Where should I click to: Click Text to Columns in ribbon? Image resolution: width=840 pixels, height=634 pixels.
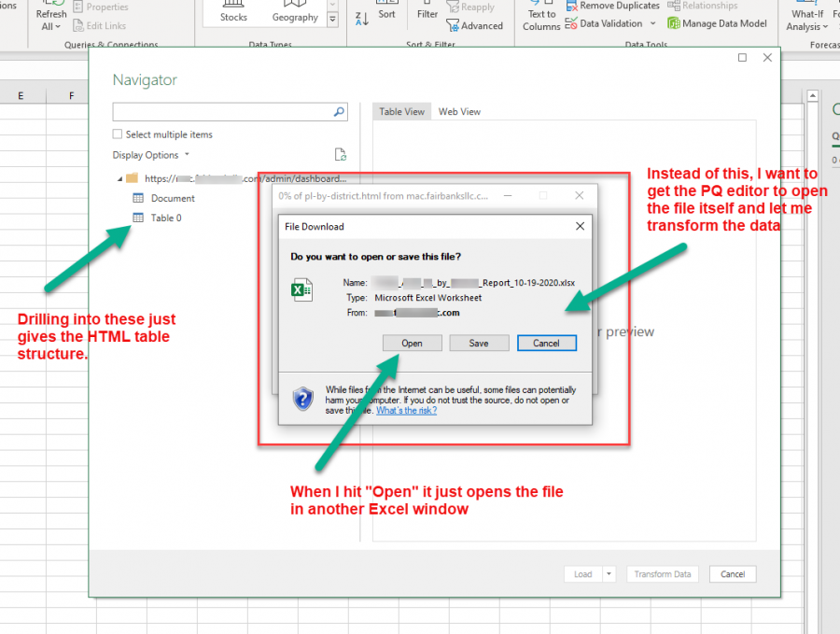[541, 16]
